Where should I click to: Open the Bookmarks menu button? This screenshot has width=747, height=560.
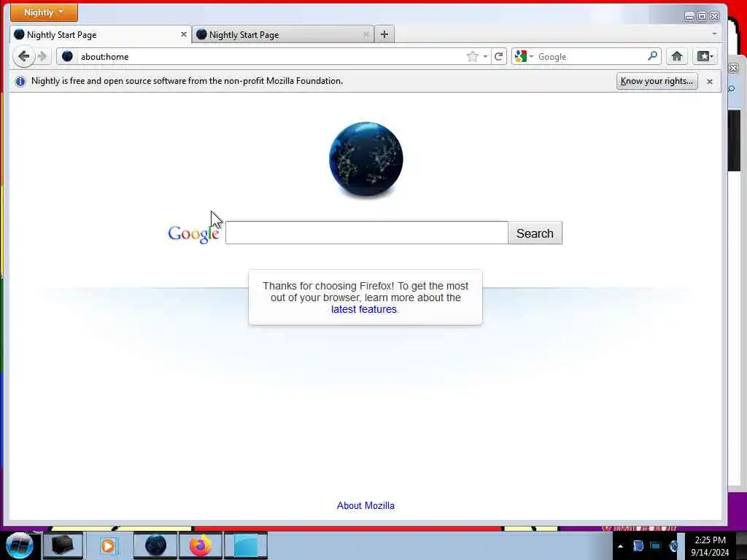tap(705, 56)
